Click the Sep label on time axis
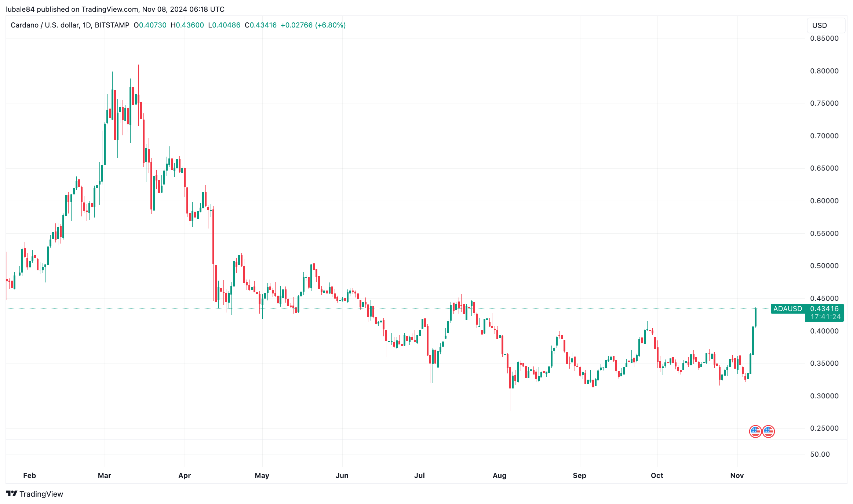This screenshot has width=853, height=504. [x=579, y=475]
